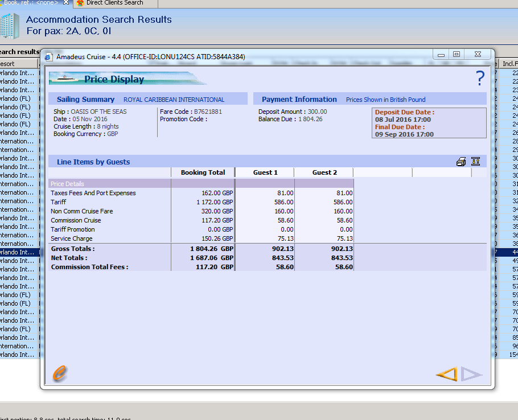Click the orange Amadeus e logo
This screenshot has height=420, width=518.
tap(60, 374)
